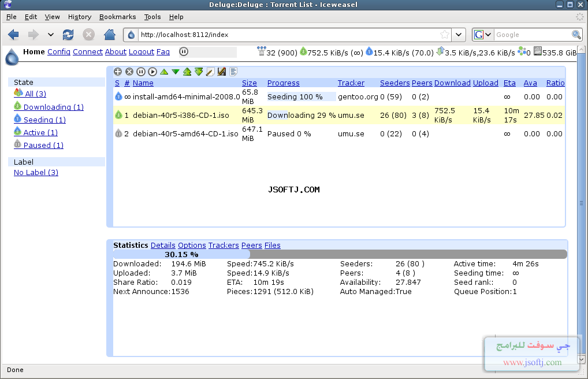Image resolution: width=588 pixels, height=379 pixels.
Task: Open the Faq link
Action: pyautogui.click(x=163, y=52)
